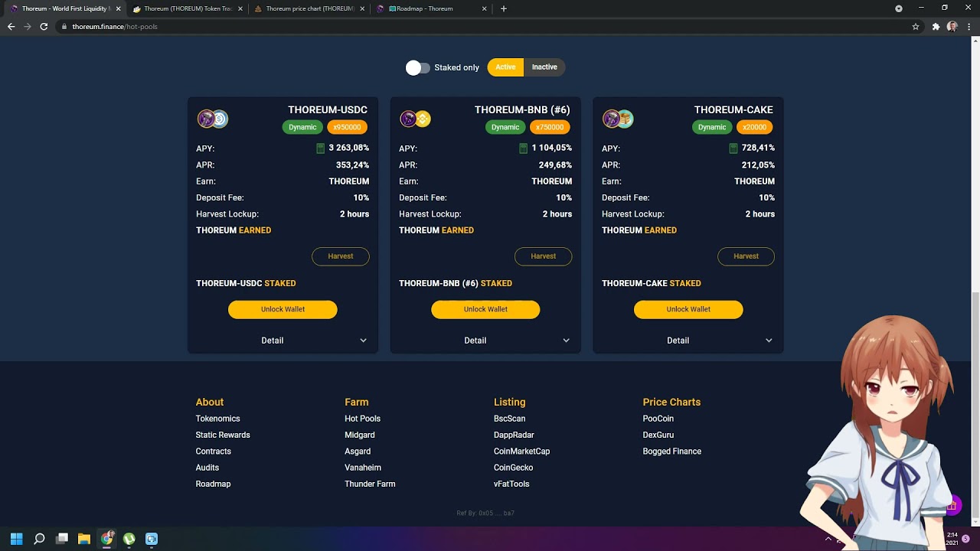Open the green uTorrent taskbar icon
The width and height of the screenshot is (980, 551).
coord(129,539)
